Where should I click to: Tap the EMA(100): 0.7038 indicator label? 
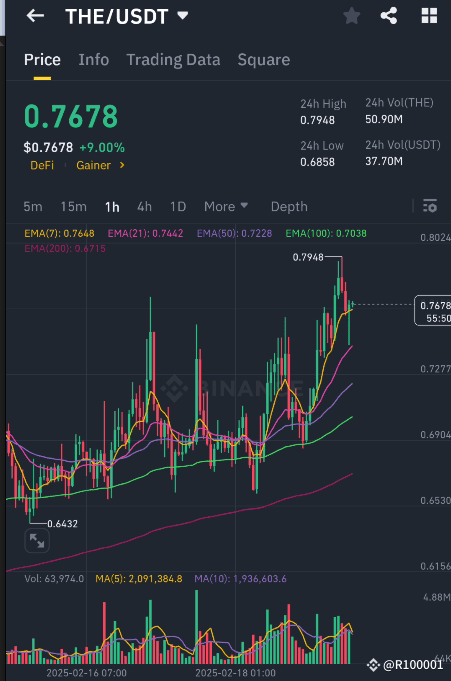(326, 233)
